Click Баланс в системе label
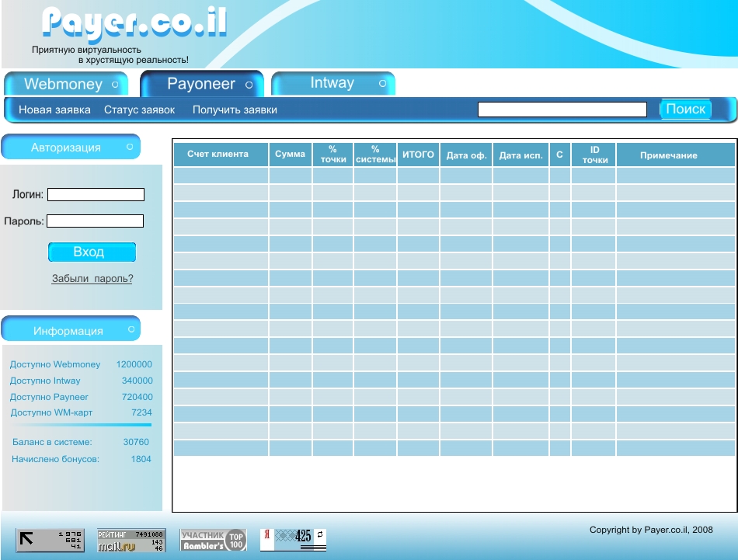738x560 pixels. (52, 442)
